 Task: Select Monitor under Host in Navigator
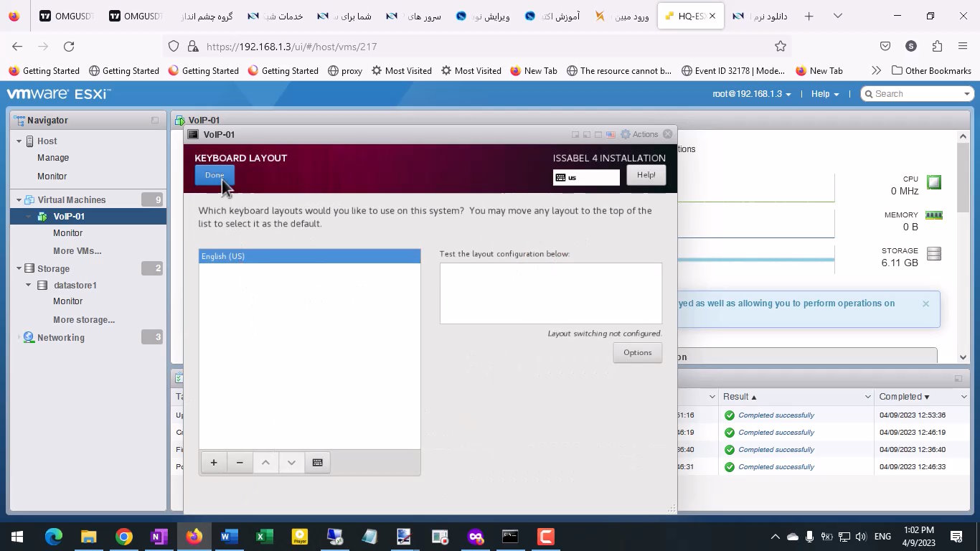click(x=52, y=176)
